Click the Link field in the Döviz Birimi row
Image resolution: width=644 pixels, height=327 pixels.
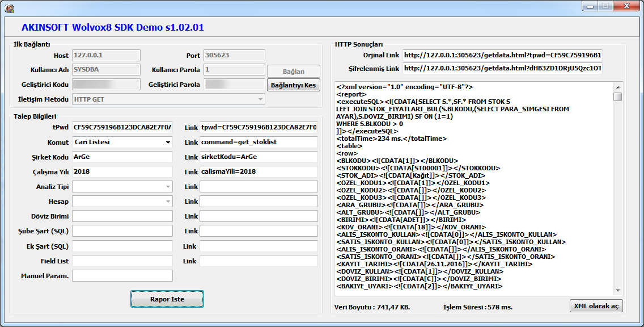tap(259, 216)
